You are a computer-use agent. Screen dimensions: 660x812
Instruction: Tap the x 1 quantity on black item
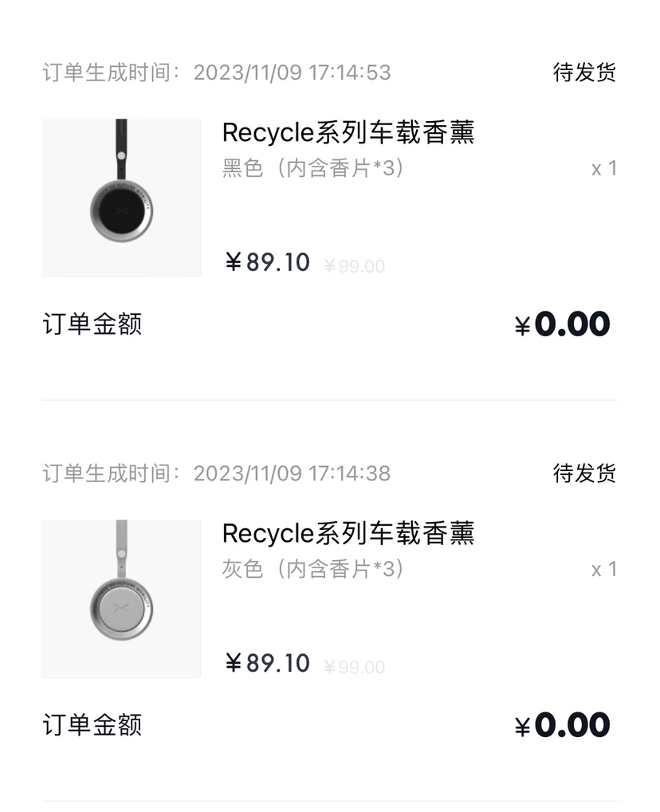click(604, 168)
